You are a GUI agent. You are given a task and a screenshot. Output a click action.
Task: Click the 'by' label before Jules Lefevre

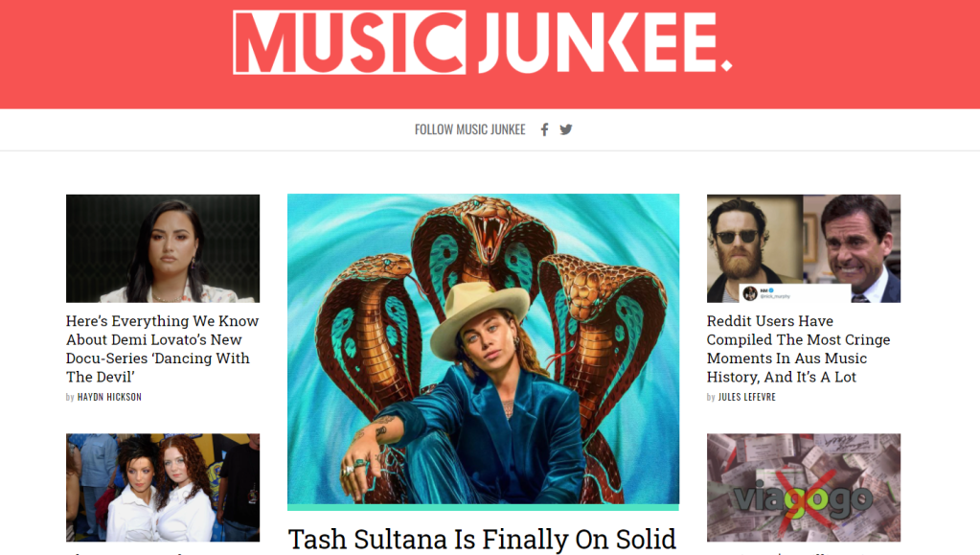tap(711, 398)
